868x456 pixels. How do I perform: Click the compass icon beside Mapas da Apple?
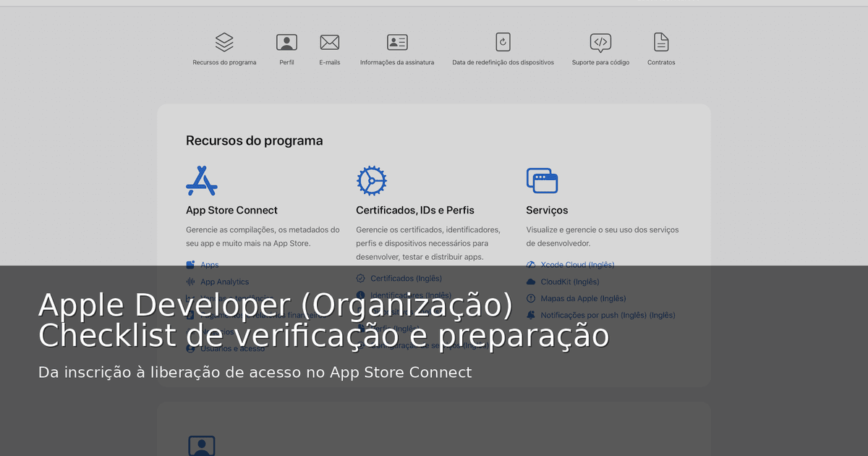pyautogui.click(x=531, y=298)
